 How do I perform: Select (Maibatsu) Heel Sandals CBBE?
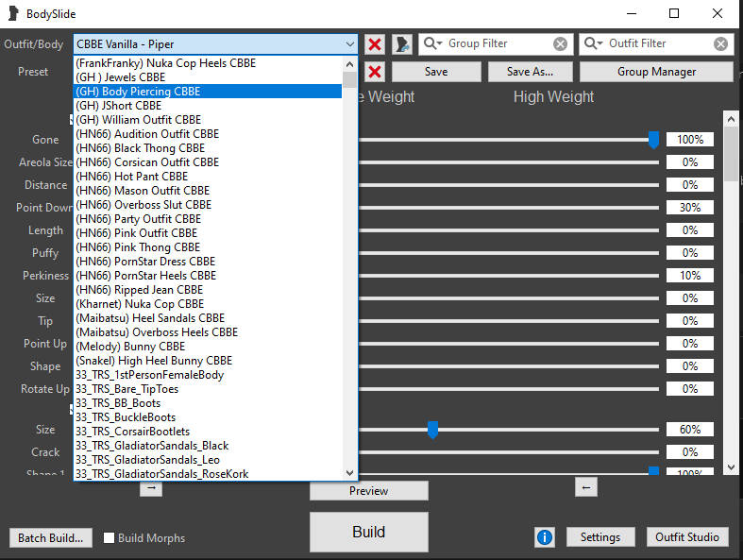coord(208,318)
